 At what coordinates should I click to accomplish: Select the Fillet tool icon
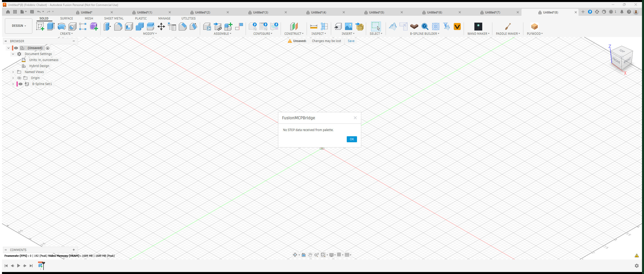click(118, 26)
